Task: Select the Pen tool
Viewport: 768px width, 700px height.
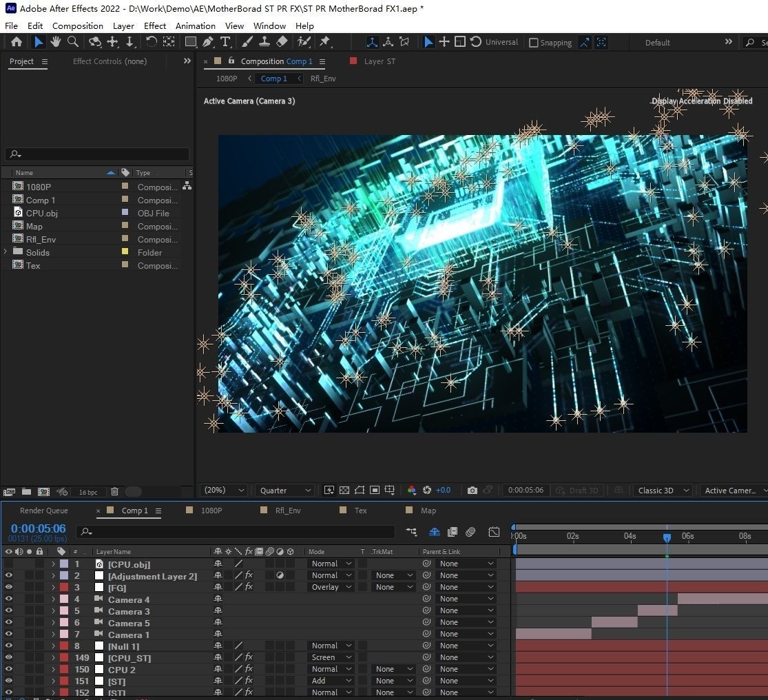Action: click(x=208, y=42)
